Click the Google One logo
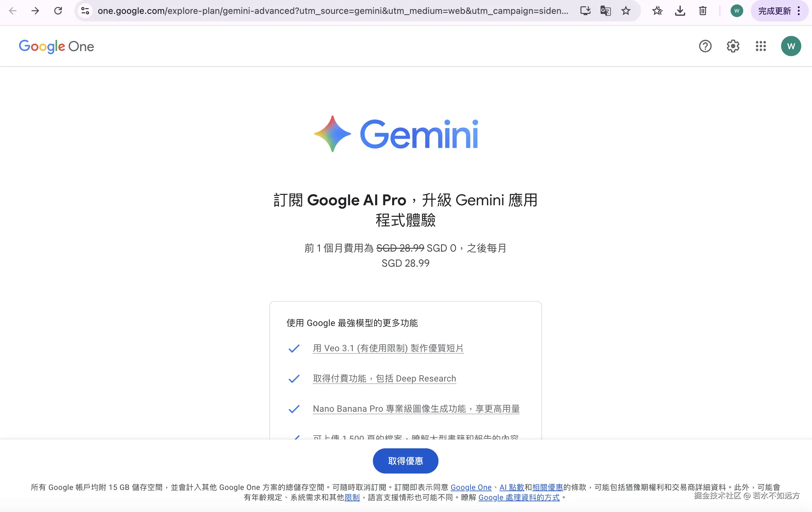 pyautogui.click(x=56, y=46)
